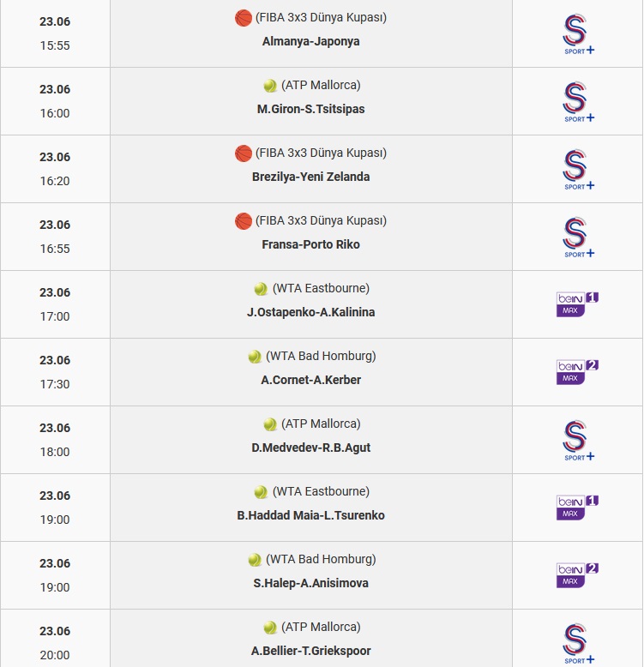Click basketball icon for Fransa-Porto Riko
Screen dimensions: 644x667
coord(244,221)
